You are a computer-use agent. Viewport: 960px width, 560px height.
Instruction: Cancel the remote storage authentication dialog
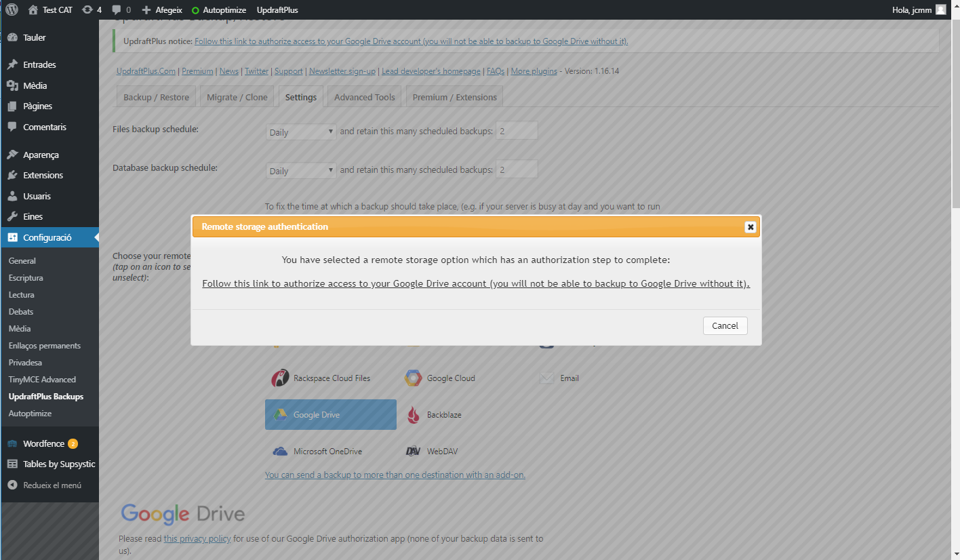725,325
